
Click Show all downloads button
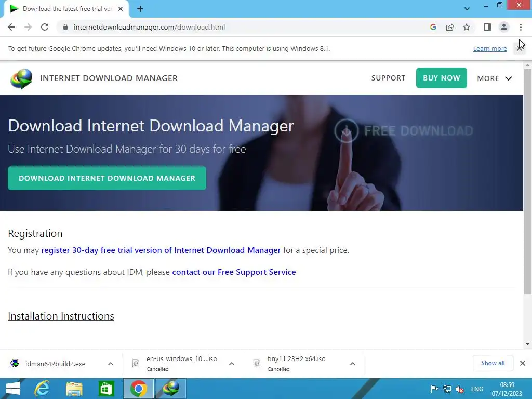(493, 363)
